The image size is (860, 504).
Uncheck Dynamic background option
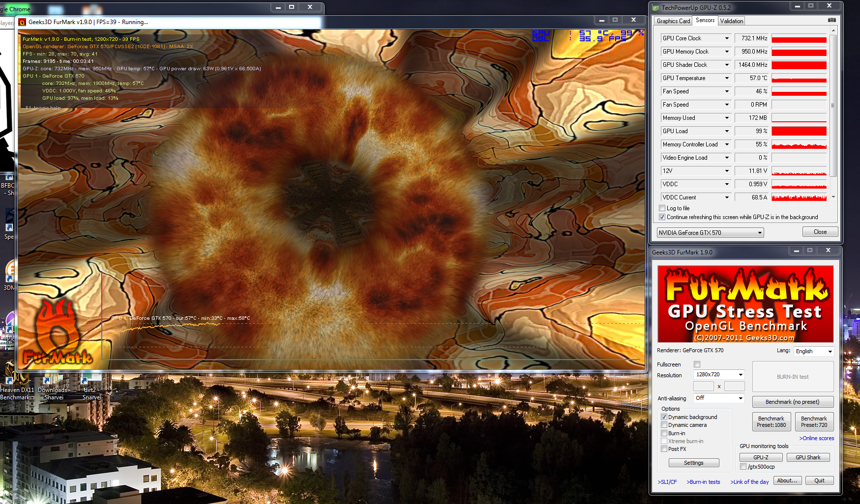point(664,417)
